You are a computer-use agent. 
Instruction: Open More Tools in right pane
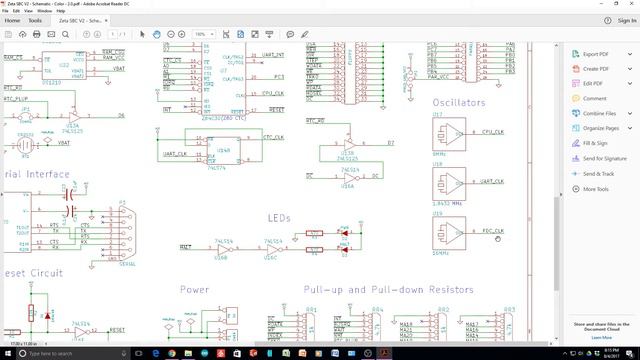click(x=591, y=189)
